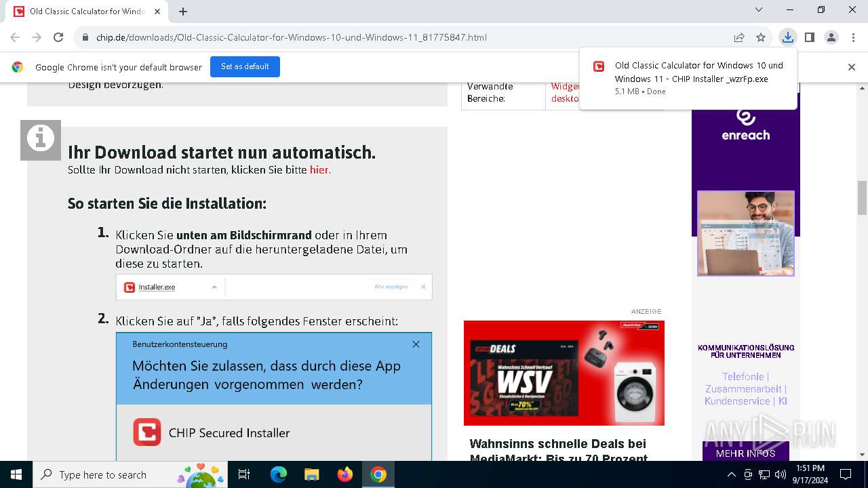Click the taskbar search box
This screenshot has height=488, width=868.
[129, 474]
